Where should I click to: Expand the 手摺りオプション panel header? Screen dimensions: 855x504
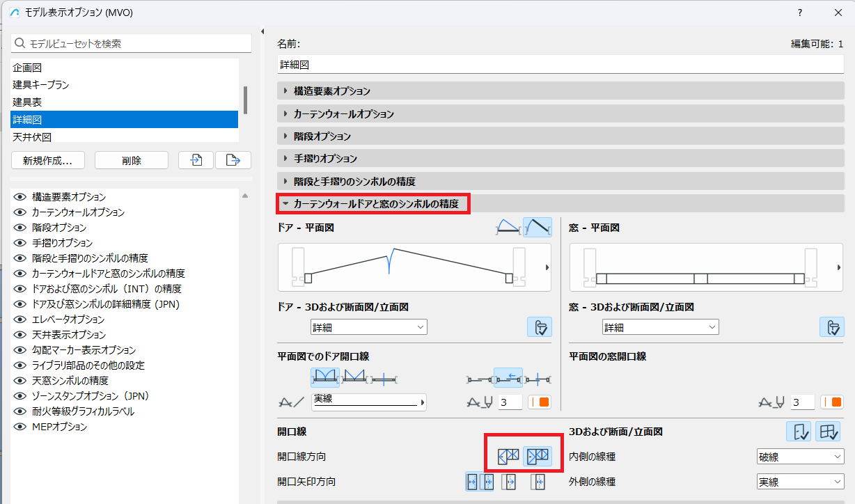click(560, 159)
